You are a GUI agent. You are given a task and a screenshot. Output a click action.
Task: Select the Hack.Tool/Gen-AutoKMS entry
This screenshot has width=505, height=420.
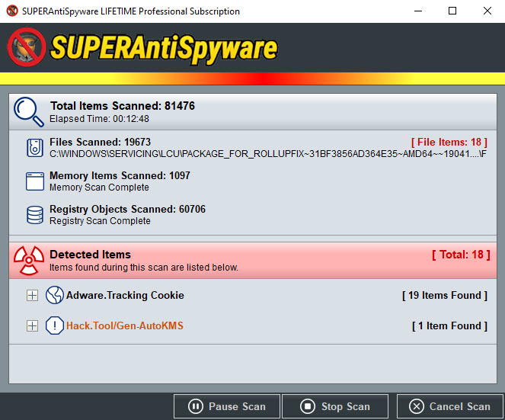pyautogui.click(x=125, y=325)
